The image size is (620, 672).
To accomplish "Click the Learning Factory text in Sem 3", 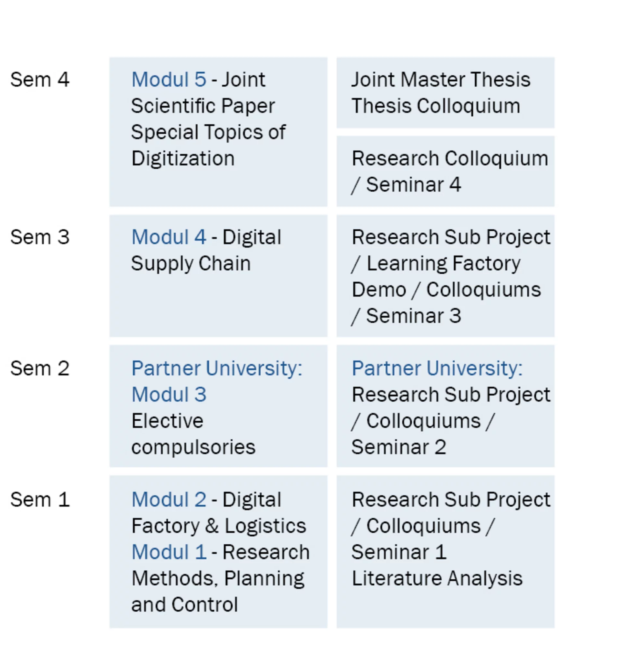I will click(443, 264).
